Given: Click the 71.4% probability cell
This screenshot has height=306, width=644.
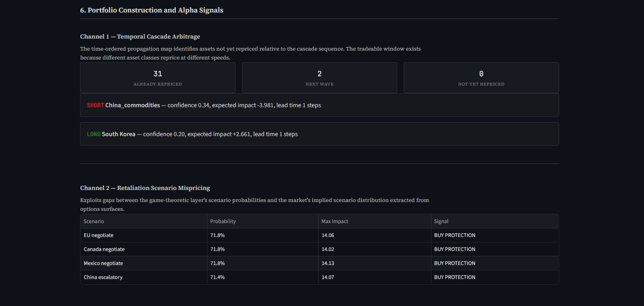Looking at the screenshot, I should pyautogui.click(x=217, y=277).
